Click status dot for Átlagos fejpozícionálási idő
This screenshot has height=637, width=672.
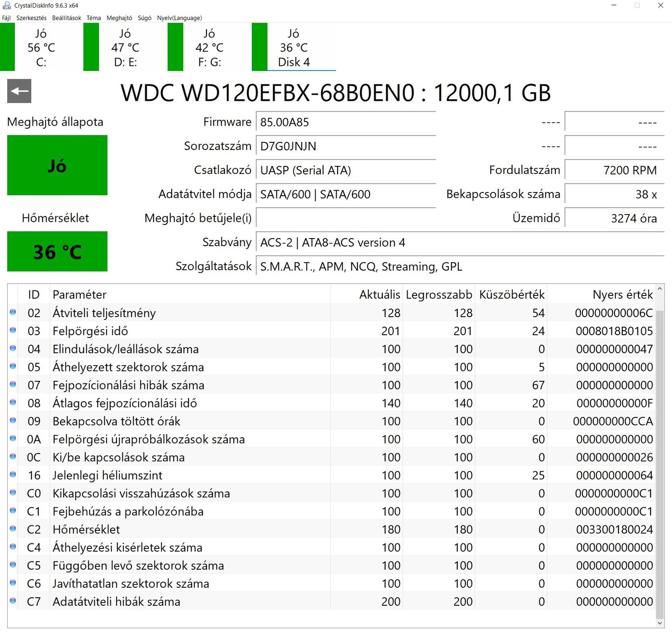click(13, 402)
